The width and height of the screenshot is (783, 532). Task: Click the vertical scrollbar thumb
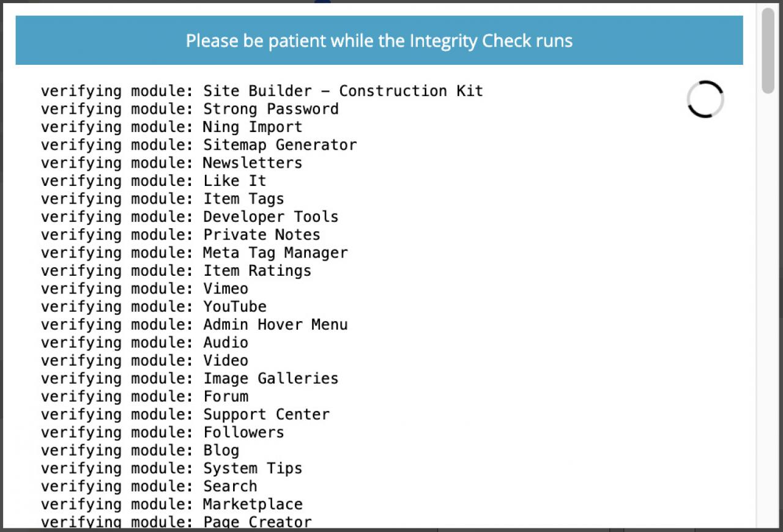pos(768,51)
